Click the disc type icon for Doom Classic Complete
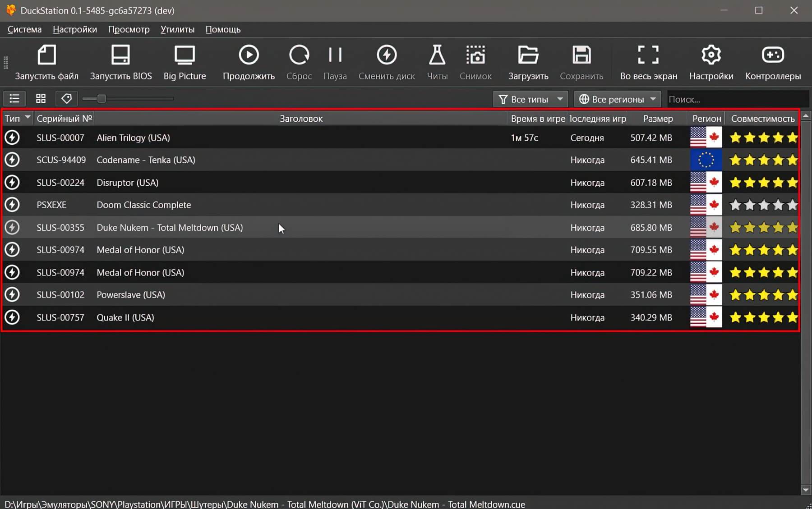Viewport: 812px width, 509px height. click(12, 205)
